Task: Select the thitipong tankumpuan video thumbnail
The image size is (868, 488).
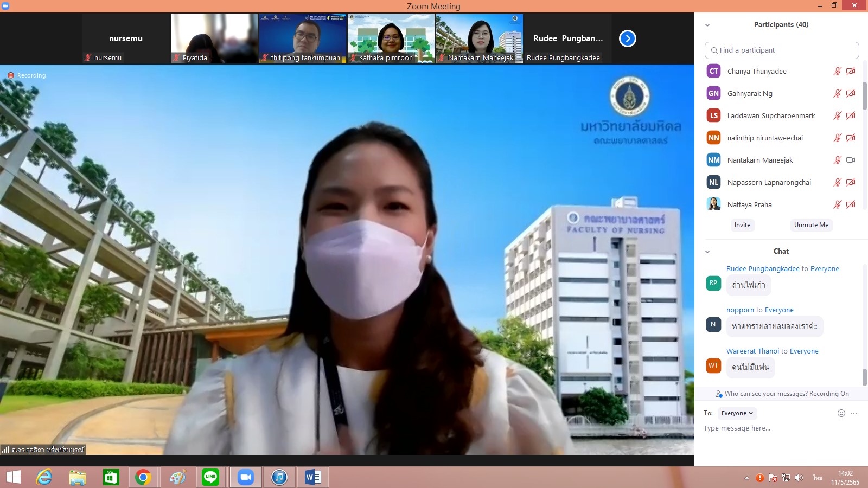Action: click(302, 38)
